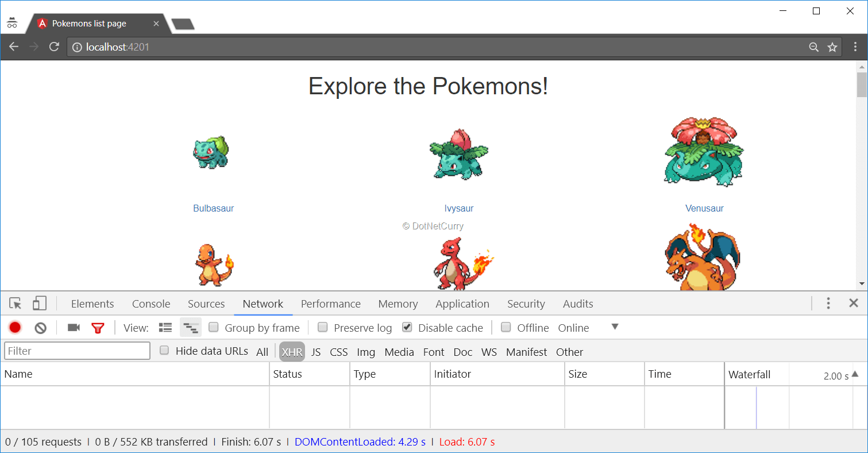Screen dimensions: 868x453
Task: Click the site info icon in the address bar
Action: coord(77,47)
